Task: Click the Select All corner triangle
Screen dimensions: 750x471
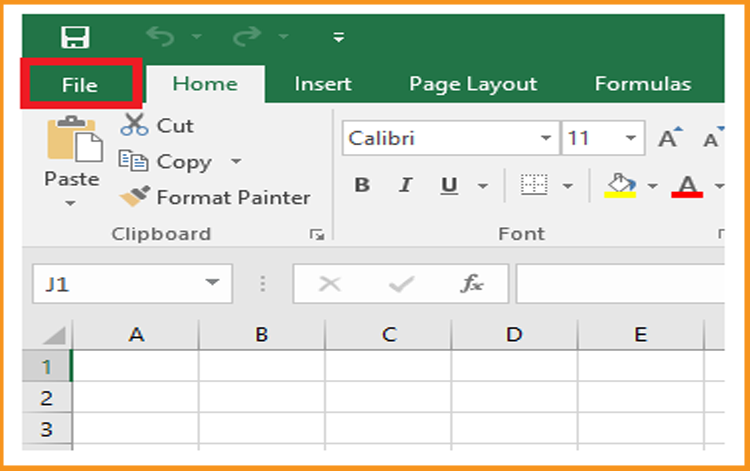Action: click(x=54, y=335)
